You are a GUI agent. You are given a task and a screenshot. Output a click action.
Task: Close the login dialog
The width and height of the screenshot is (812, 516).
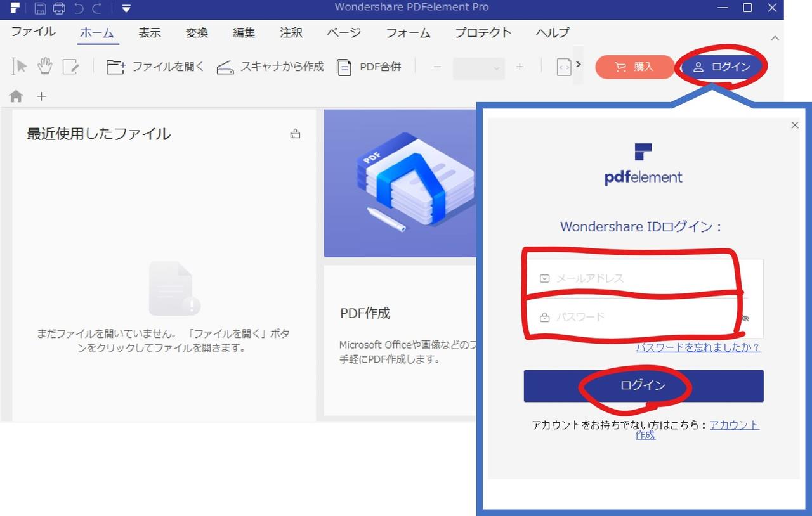tap(795, 126)
